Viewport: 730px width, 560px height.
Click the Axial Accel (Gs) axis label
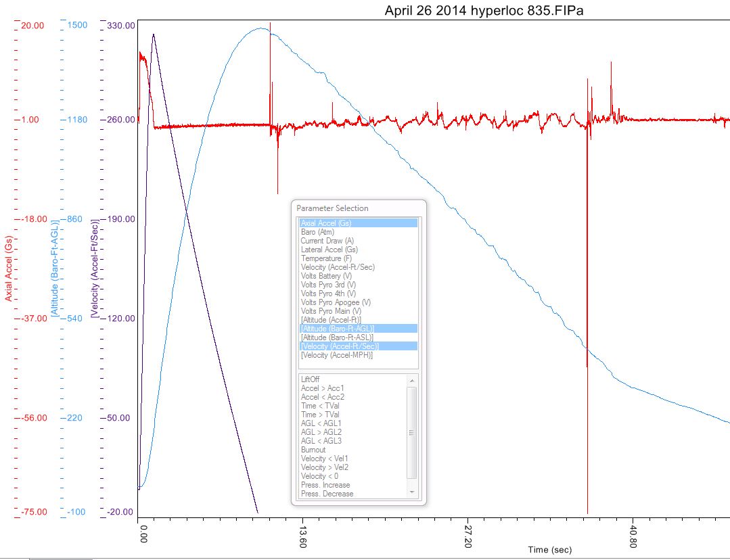8,269
